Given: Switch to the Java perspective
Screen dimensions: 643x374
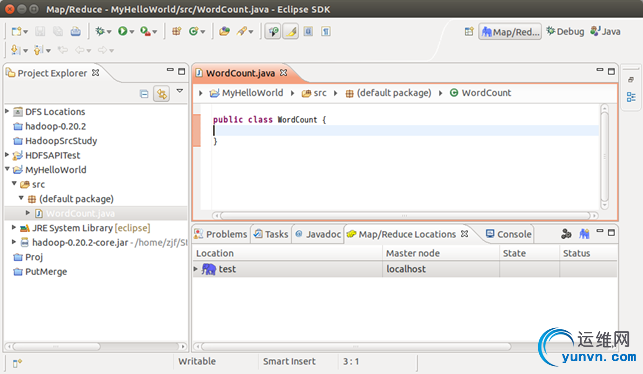Looking at the screenshot, I should [x=605, y=32].
